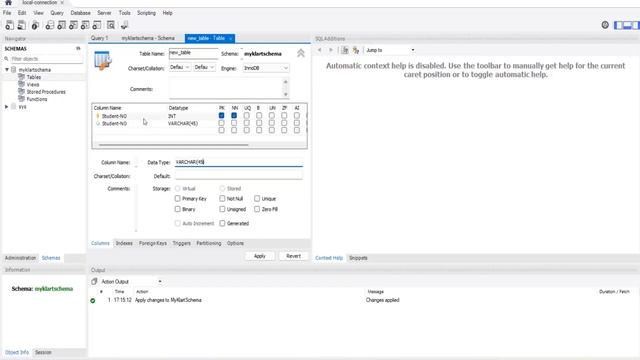The image size is (640, 360).
Task: Check PK for the VARCHAR(45) column
Action: point(221,123)
